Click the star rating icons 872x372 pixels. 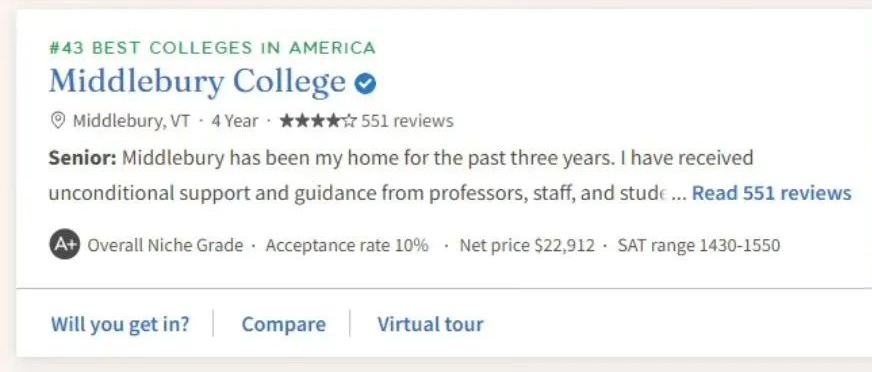coord(318,120)
